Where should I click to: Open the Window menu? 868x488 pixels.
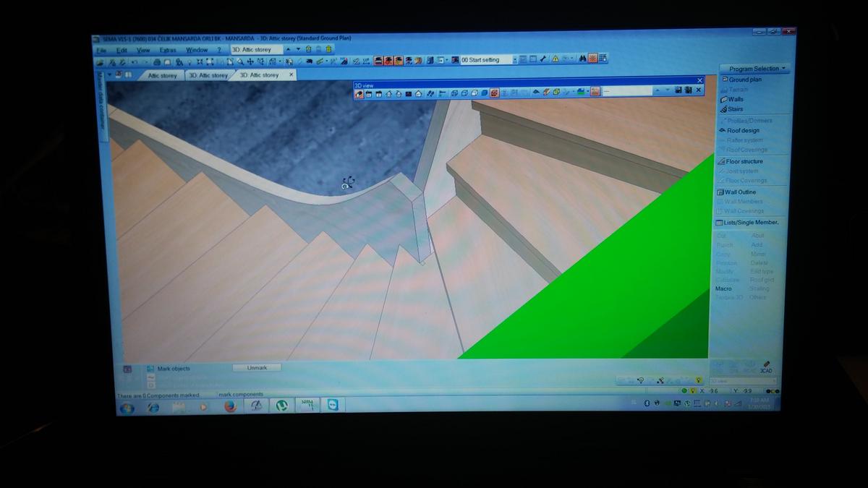pos(197,50)
